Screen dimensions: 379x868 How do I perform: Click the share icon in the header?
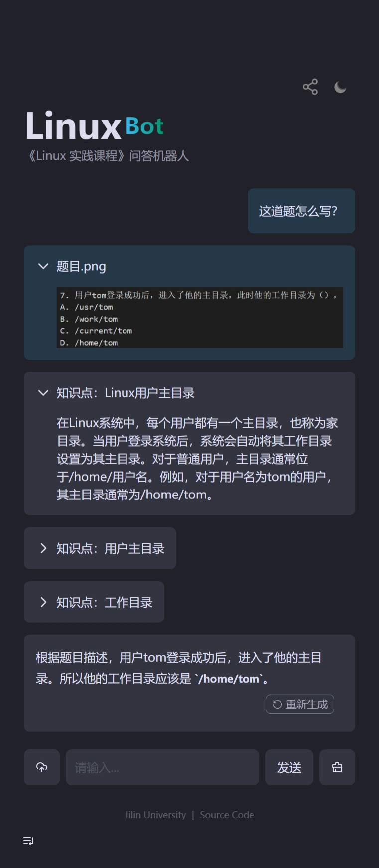(310, 86)
